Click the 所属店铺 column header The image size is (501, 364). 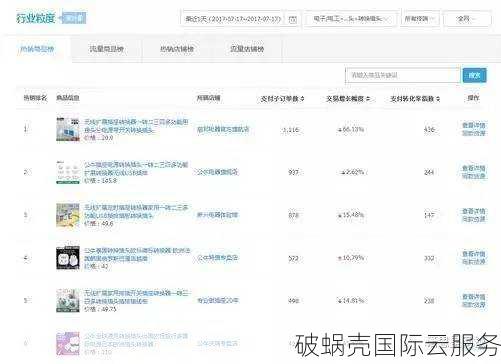tap(209, 98)
